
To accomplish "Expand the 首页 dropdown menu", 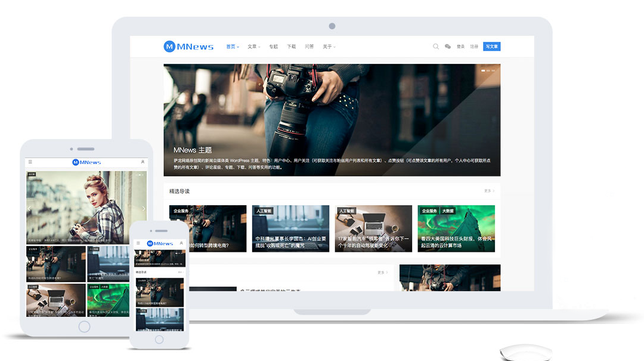I will pos(232,46).
